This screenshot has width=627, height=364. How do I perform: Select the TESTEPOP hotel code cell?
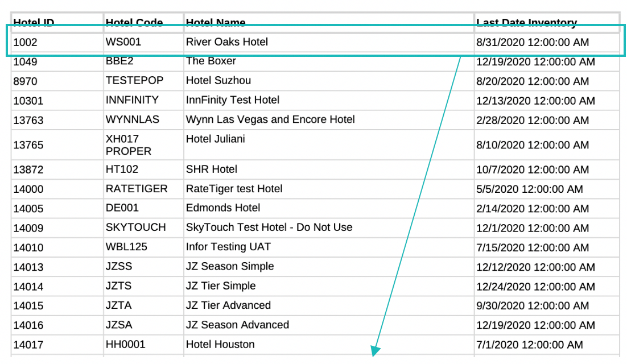[x=134, y=81]
